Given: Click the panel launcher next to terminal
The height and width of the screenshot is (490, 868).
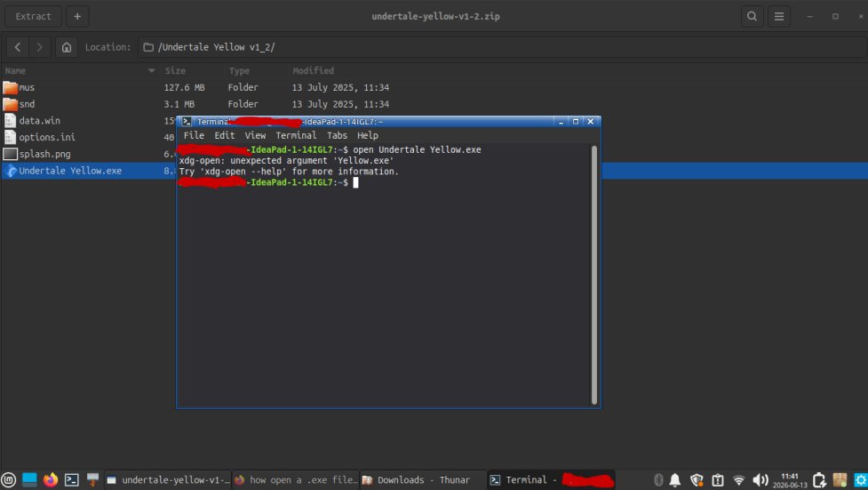Looking at the screenshot, I should click(x=92, y=480).
